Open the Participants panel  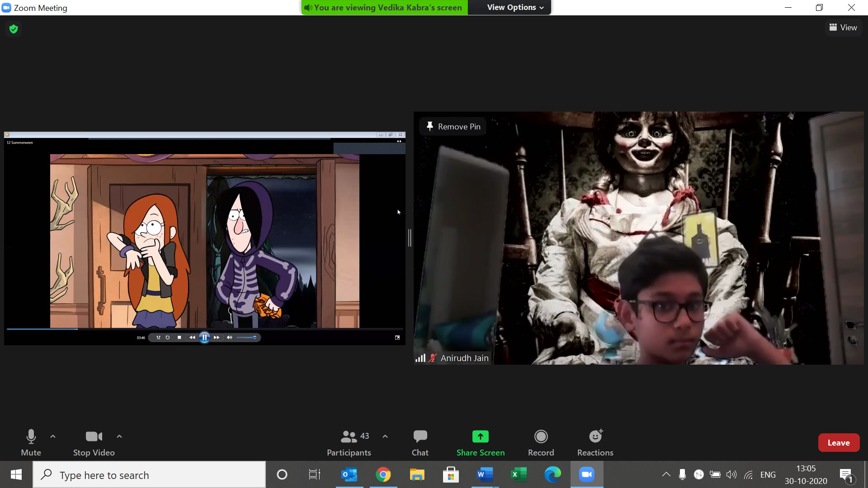349,442
